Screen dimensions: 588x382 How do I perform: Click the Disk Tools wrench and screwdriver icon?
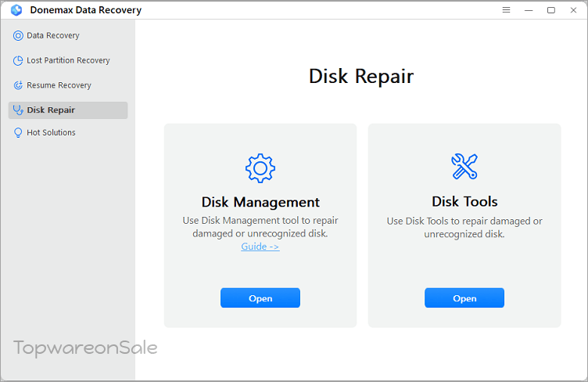click(464, 167)
